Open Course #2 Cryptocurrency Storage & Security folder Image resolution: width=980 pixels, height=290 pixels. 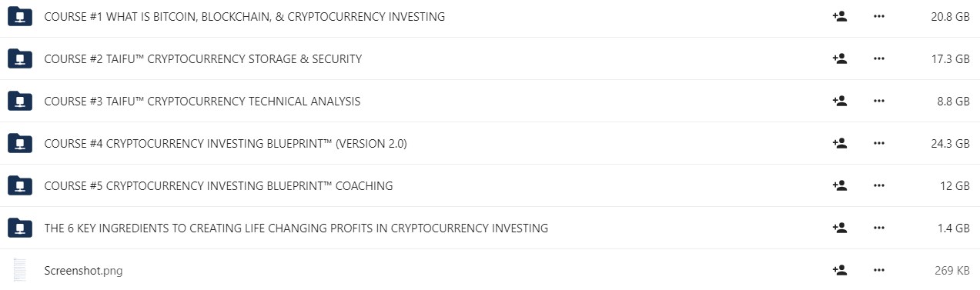point(202,58)
